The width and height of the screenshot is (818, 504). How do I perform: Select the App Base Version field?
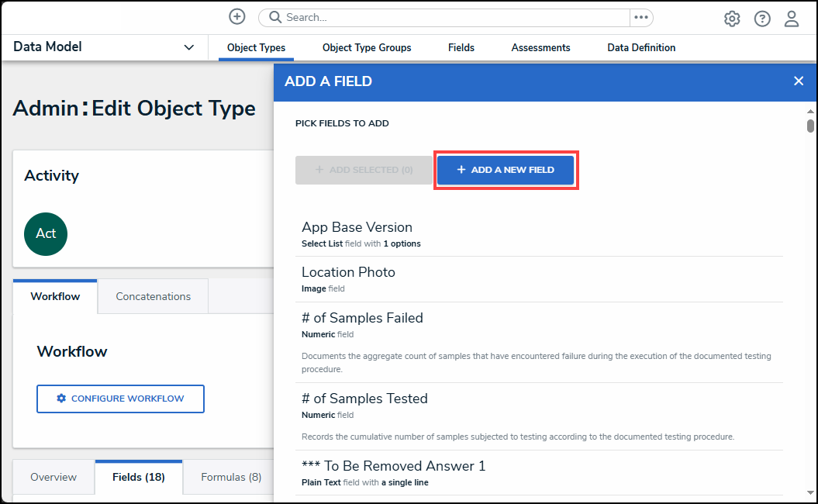click(x=357, y=227)
